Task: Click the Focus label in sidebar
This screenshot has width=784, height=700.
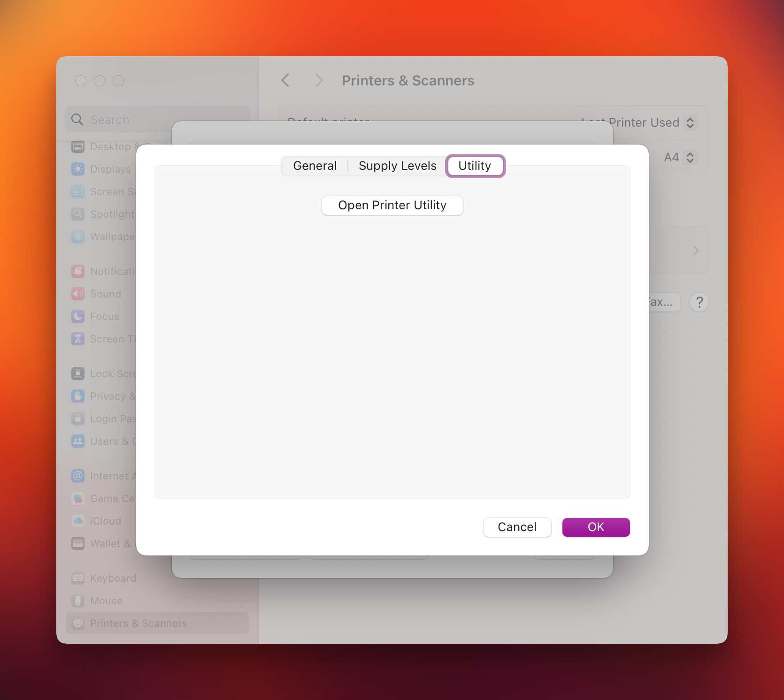Action: click(105, 317)
